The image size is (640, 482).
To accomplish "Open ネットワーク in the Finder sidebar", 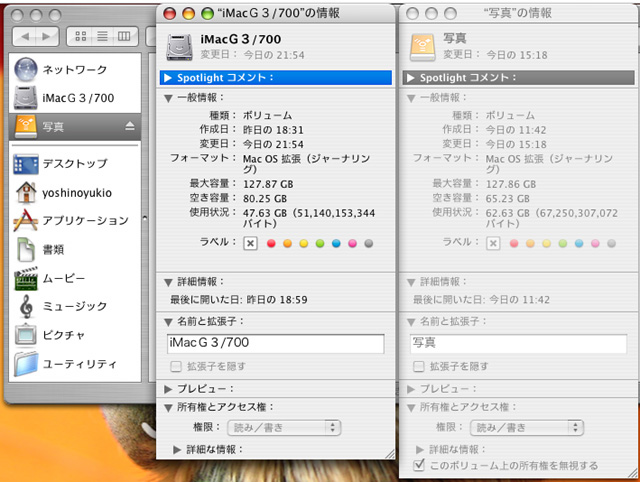I will click(x=75, y=69).
